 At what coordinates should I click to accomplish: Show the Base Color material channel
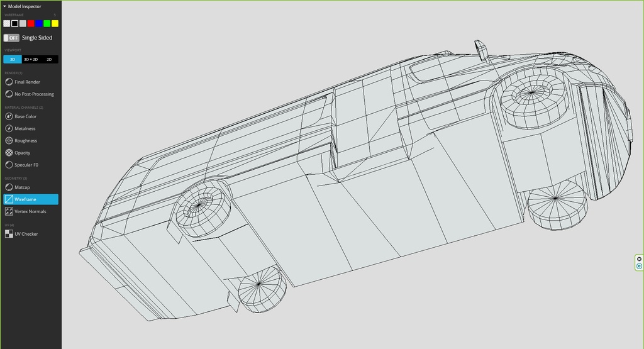25,116
